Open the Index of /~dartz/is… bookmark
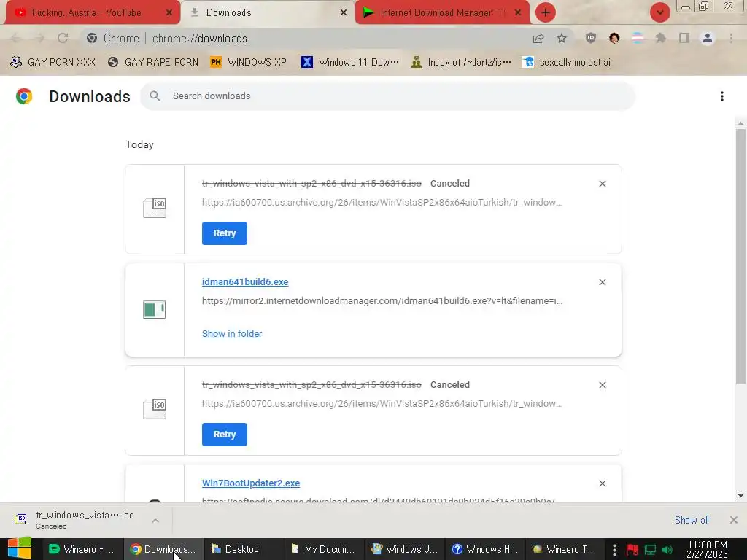This screenshot has height=560, width=747. click(461, 63)
